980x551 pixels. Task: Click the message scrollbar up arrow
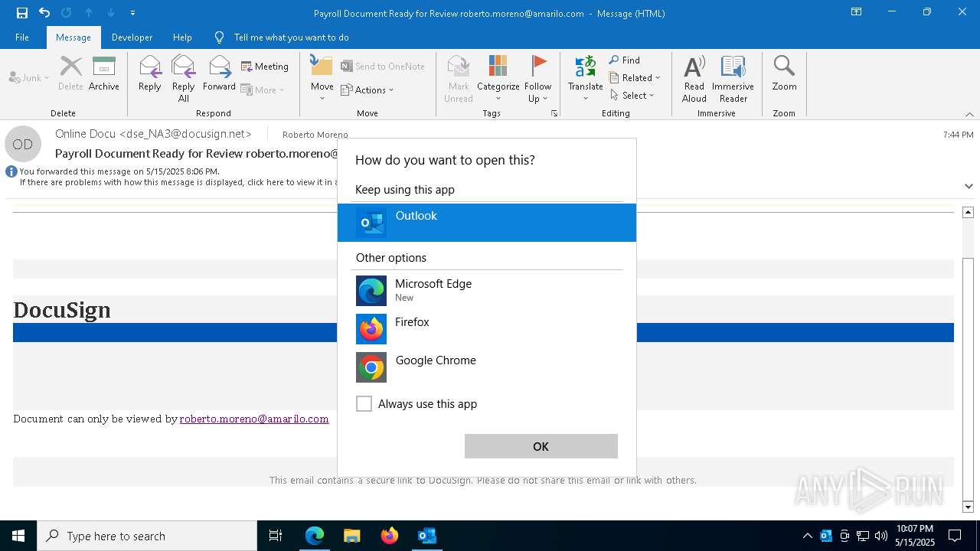point(968,212)
